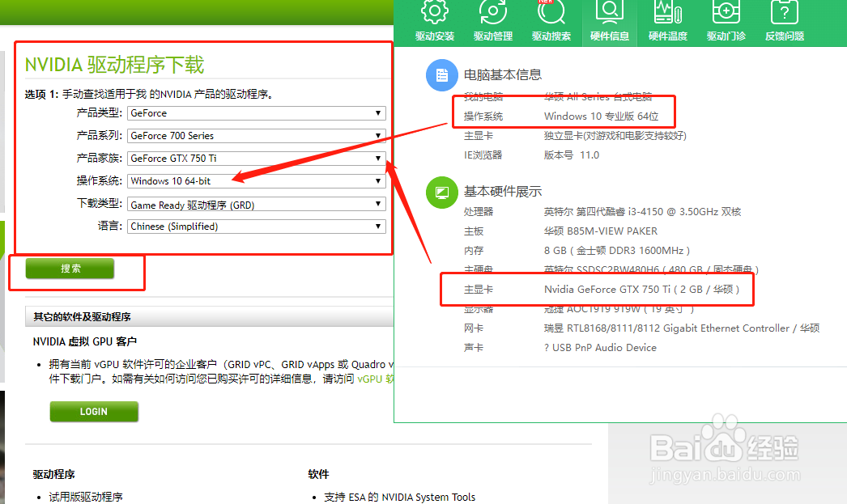Screen dimensions: 847x504
Task: Open the vGPU 软件 link
Action: pyautogui.click(x=373, y=379)
